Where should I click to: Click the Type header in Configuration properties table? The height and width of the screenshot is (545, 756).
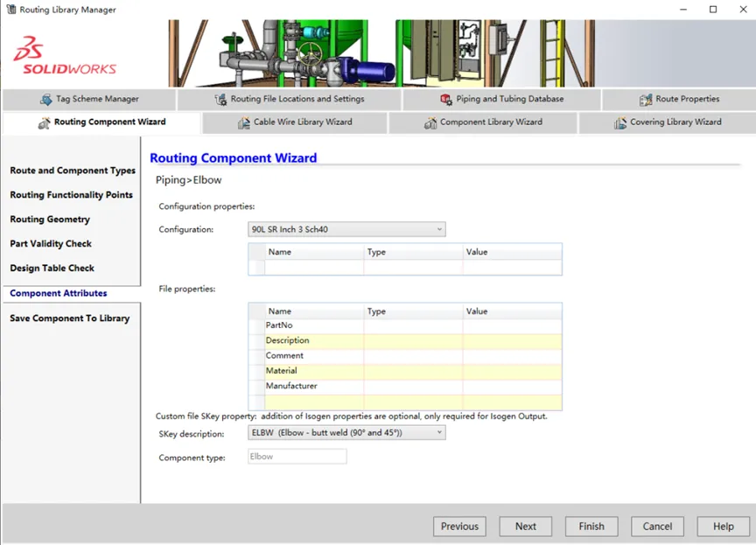pyautogui.click(x=413, y=252)
